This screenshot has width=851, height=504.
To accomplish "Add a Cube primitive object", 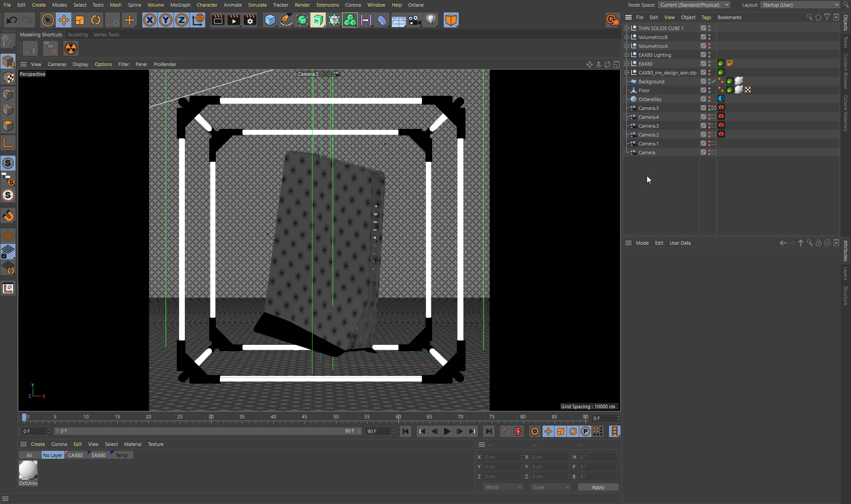I will point(270,20).
